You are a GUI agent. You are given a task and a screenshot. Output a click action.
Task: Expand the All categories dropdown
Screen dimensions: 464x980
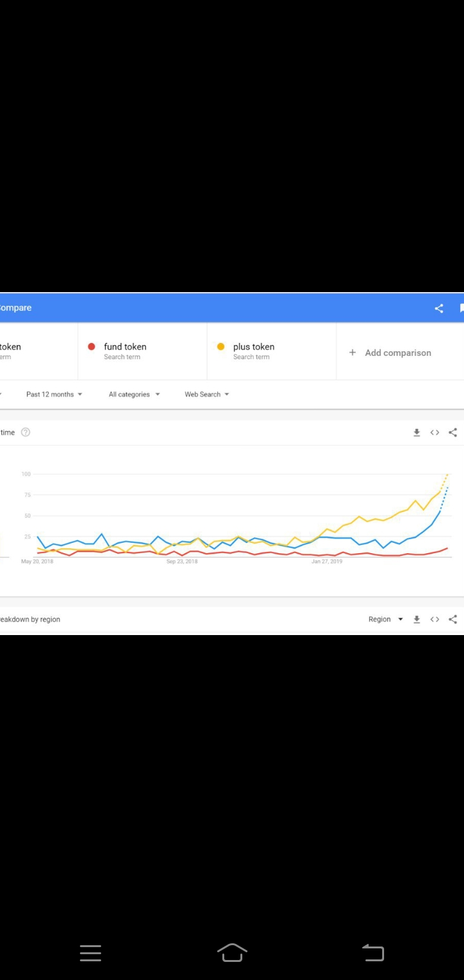134,395
